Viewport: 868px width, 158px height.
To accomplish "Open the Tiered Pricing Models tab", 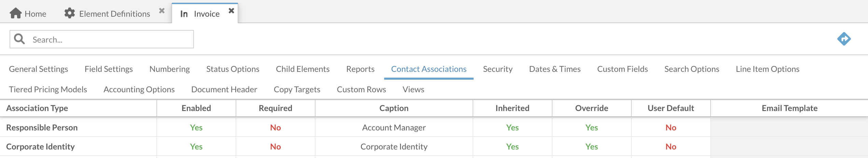I will coord(48,90).
